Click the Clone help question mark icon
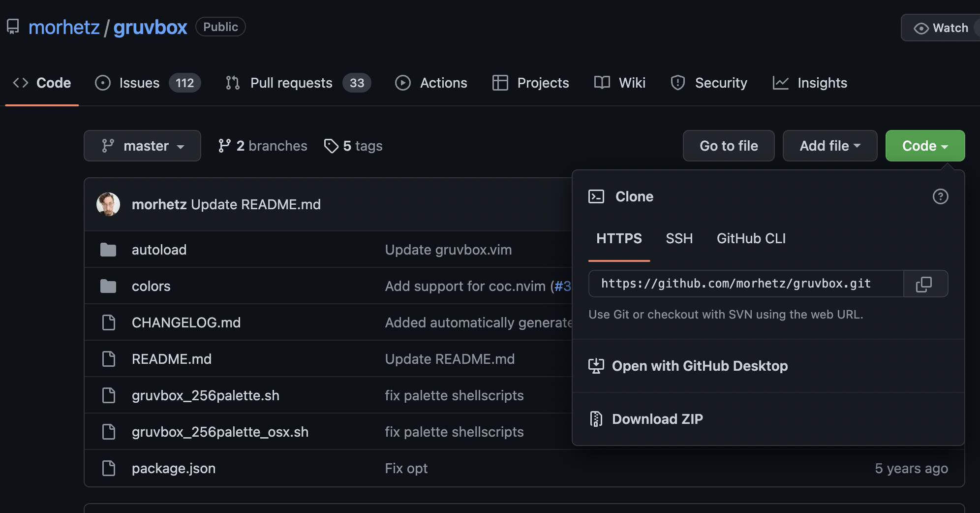The height and width of the screenshot is (513, 980). (940, 196)
